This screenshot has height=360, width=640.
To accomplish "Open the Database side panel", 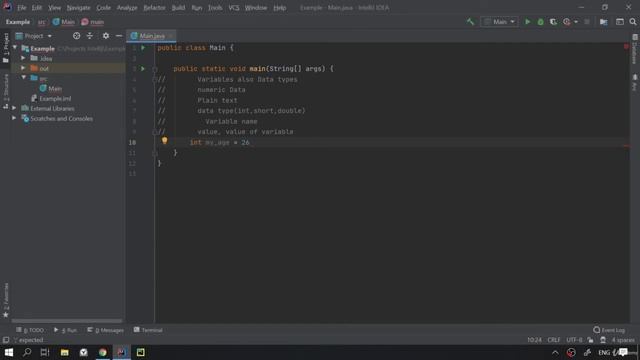I will pyautogui.click(x=634, y=49).
